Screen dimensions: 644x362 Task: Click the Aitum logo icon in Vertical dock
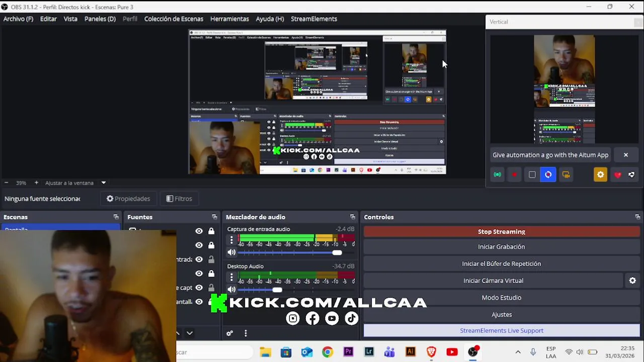click(631, 174)
